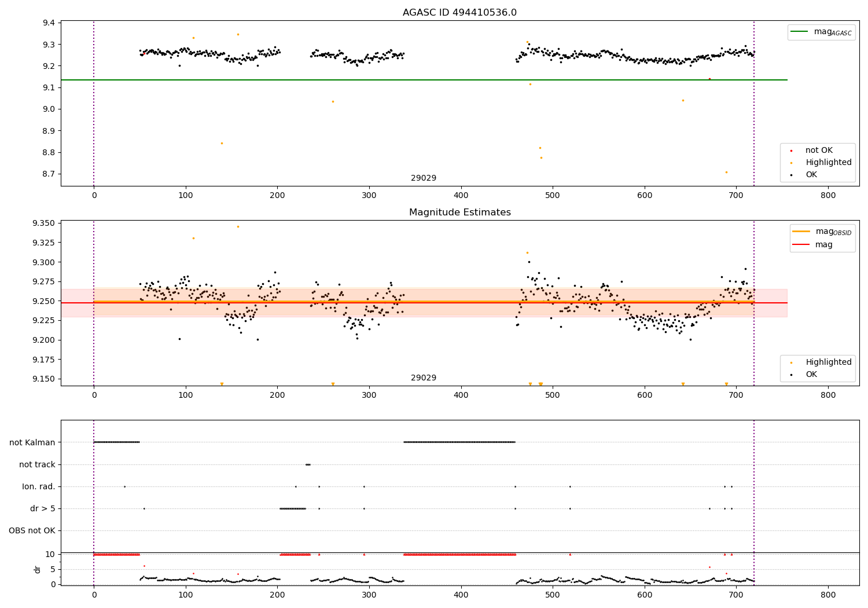
Task: Click the mag OBSID legend label
Action: click(834, 232)
